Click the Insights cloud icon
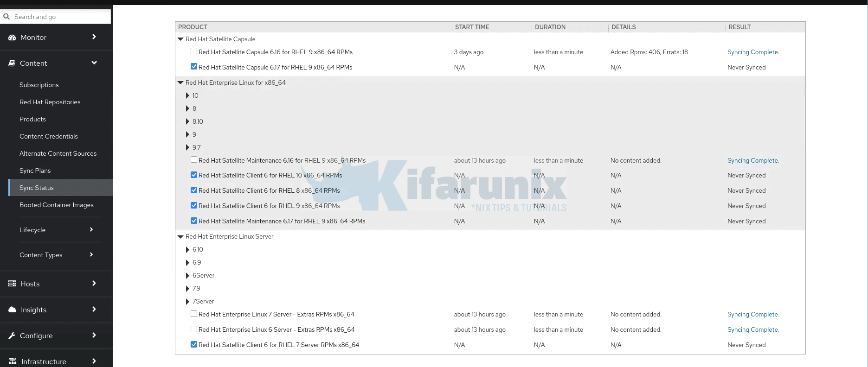 pos(13,310)
